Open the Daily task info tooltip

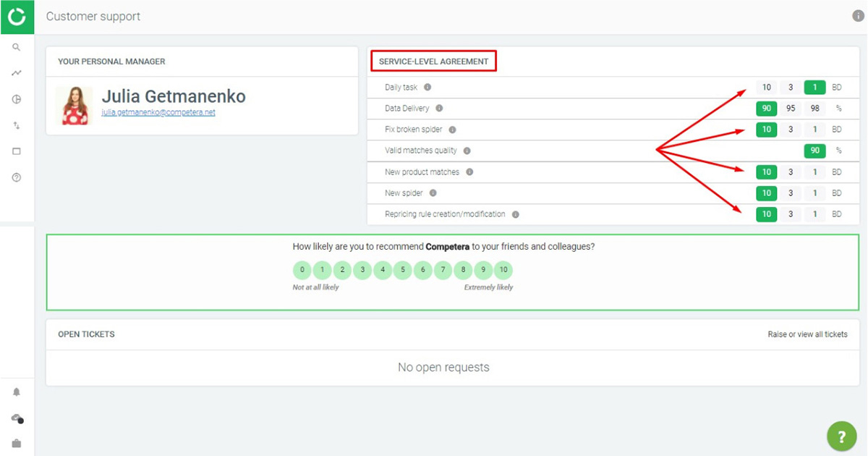tap(427, 87)
